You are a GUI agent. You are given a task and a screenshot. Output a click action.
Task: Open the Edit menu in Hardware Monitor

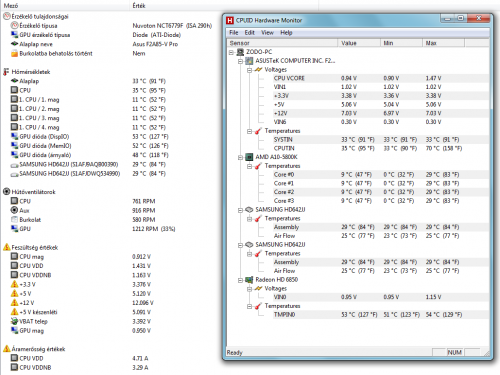pos(250,33)
